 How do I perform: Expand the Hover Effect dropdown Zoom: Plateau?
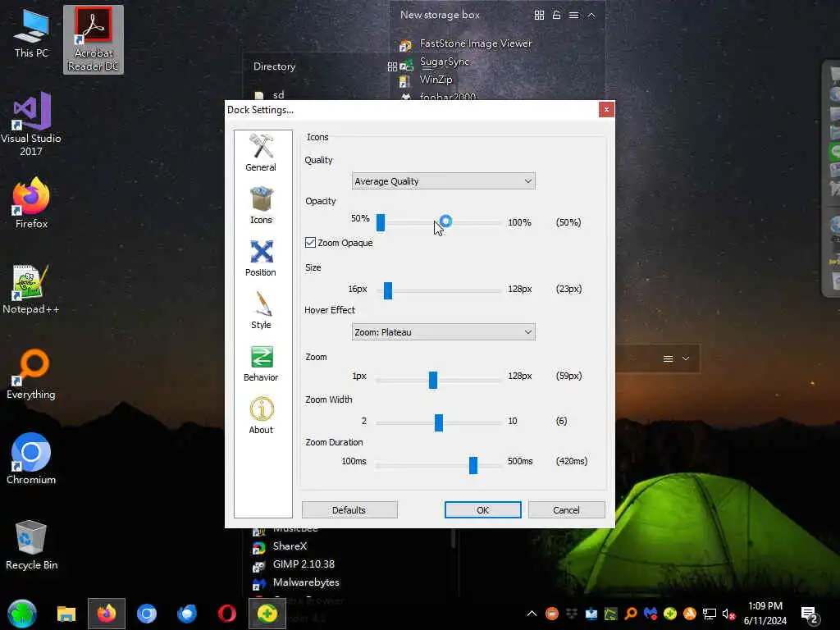coord(443,332)
